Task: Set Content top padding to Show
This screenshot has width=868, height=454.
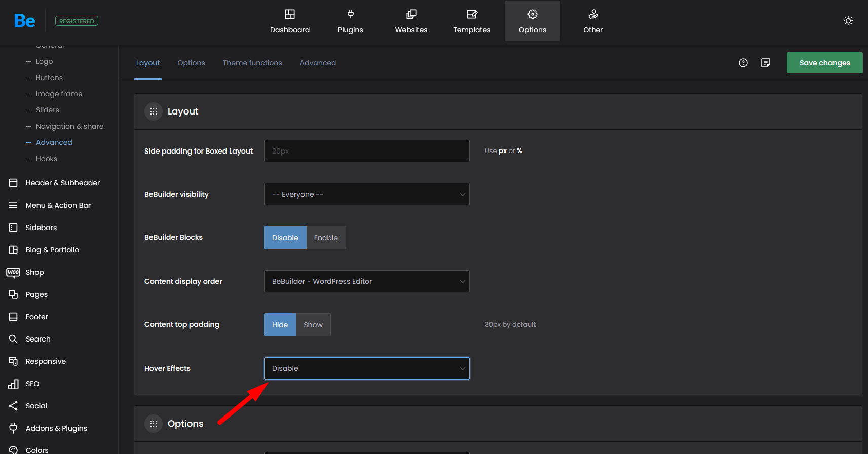Action: pyautogui.click(x=313, y=325)
